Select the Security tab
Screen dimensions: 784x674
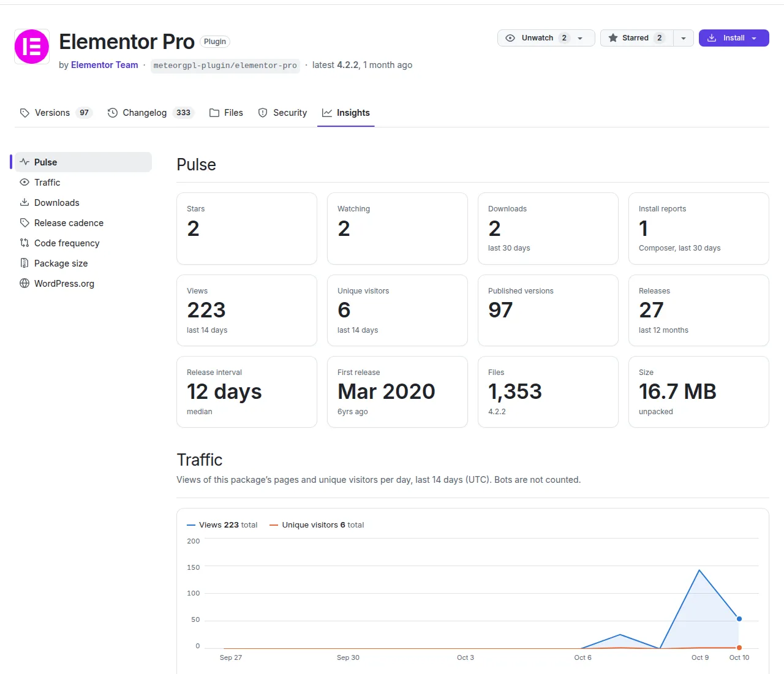pyautogui.click(x=283, y=113)
